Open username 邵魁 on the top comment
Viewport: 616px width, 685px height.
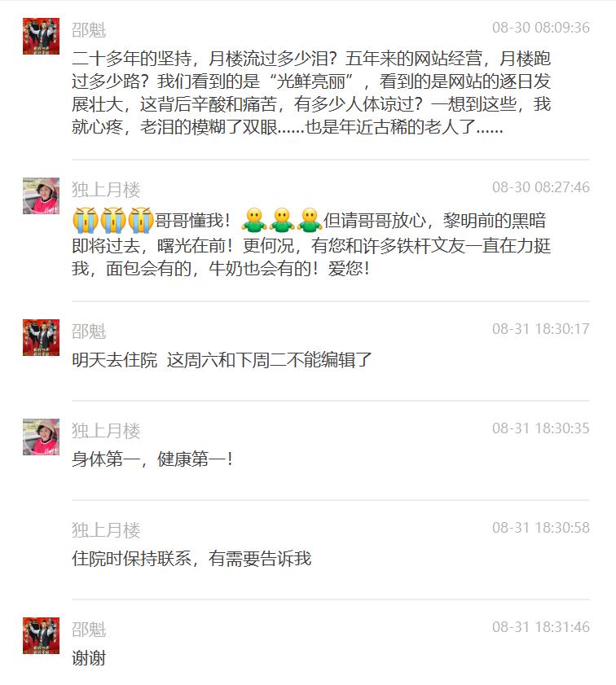pyautogui.click(x=89, y=30)
